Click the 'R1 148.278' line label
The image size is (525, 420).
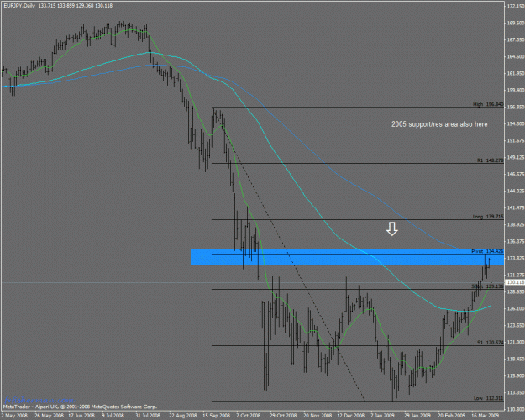click(x=490, y=160)
